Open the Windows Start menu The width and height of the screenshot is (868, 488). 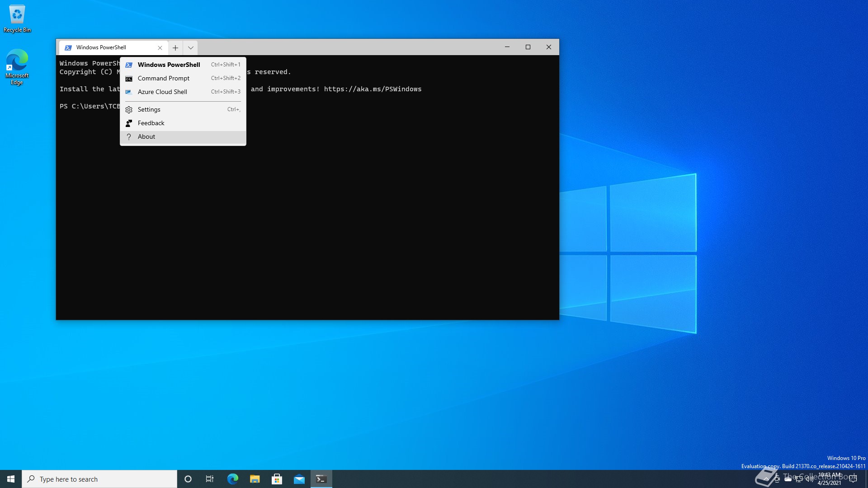coord(11,479)
